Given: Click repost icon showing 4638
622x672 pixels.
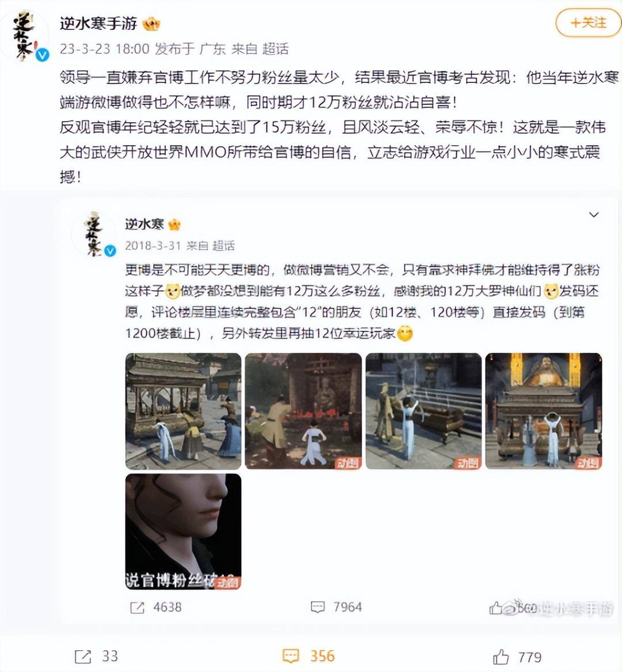Looking at the screenshot, I should pyautogui.click(x=137, y=607).
